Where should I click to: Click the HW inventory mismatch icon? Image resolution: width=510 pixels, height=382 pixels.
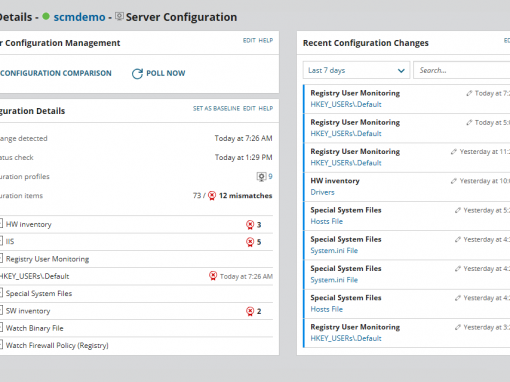point(250,225)
